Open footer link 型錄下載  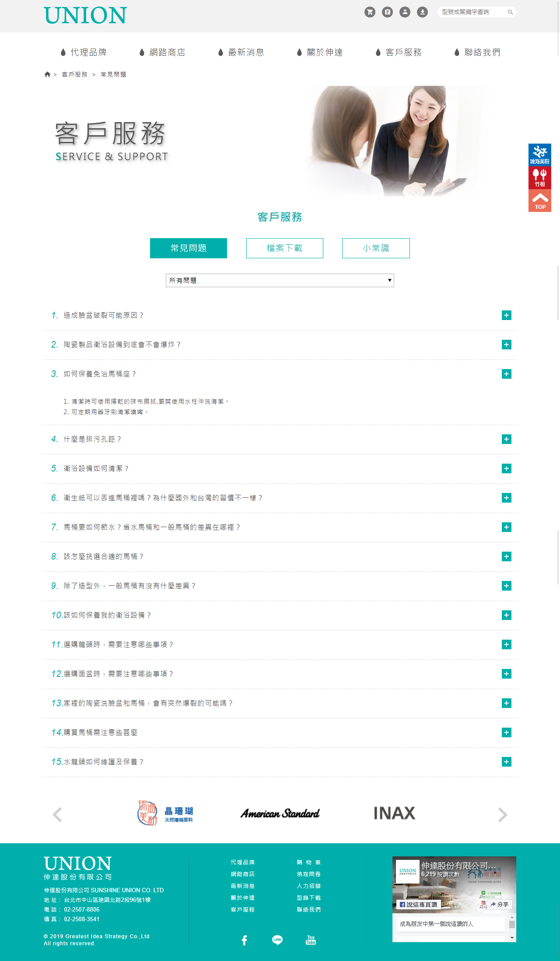pos(309,898)
